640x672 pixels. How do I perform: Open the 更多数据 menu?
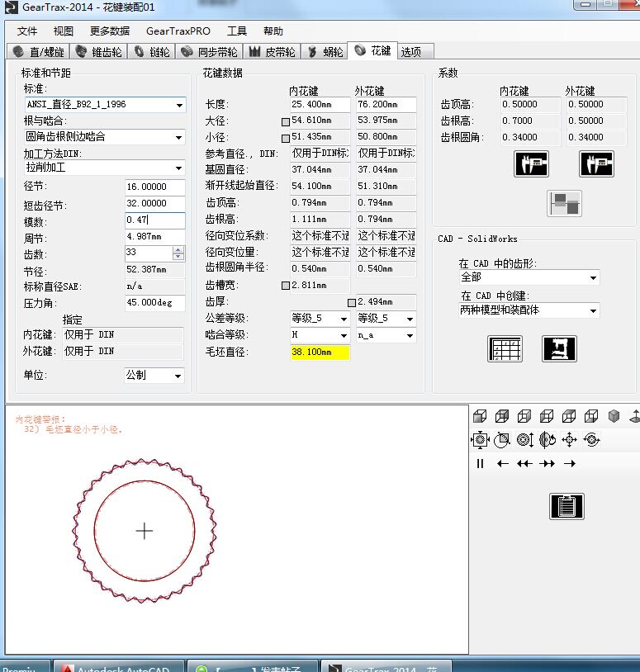click(x=110, y=31)
